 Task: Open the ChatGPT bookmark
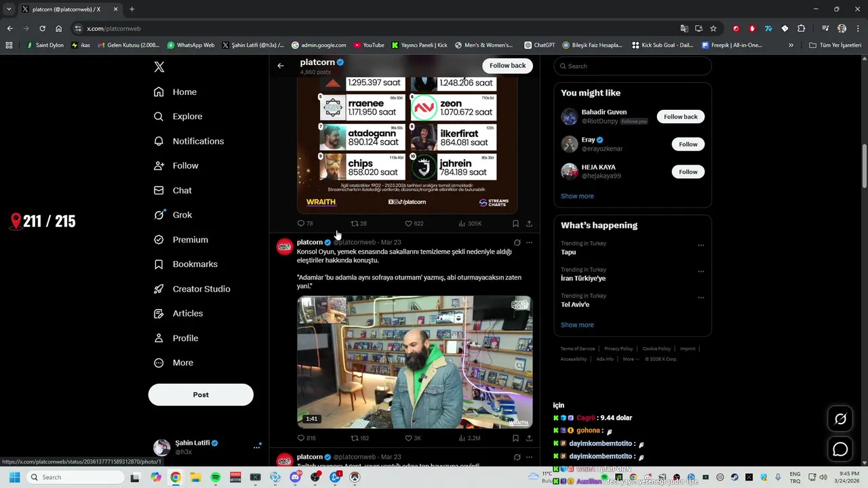click(540, 45)
